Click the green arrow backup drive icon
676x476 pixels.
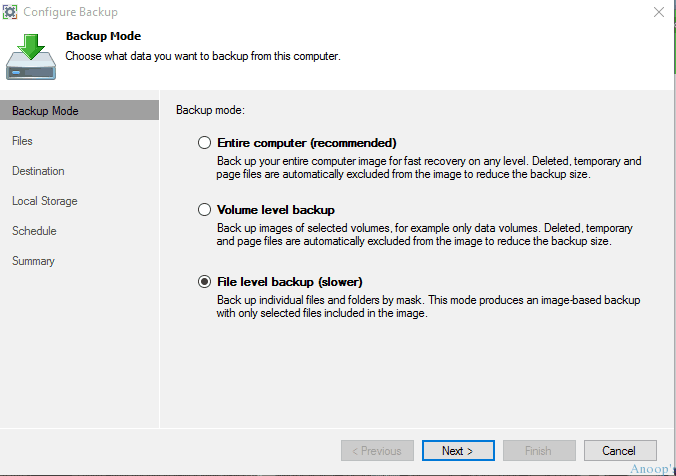tap(31, 57)
